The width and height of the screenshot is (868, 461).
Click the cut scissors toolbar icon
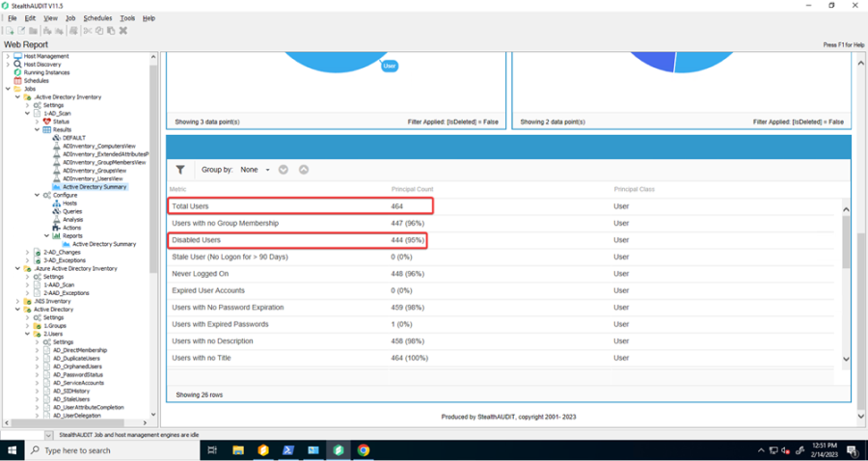pos(86,31)
